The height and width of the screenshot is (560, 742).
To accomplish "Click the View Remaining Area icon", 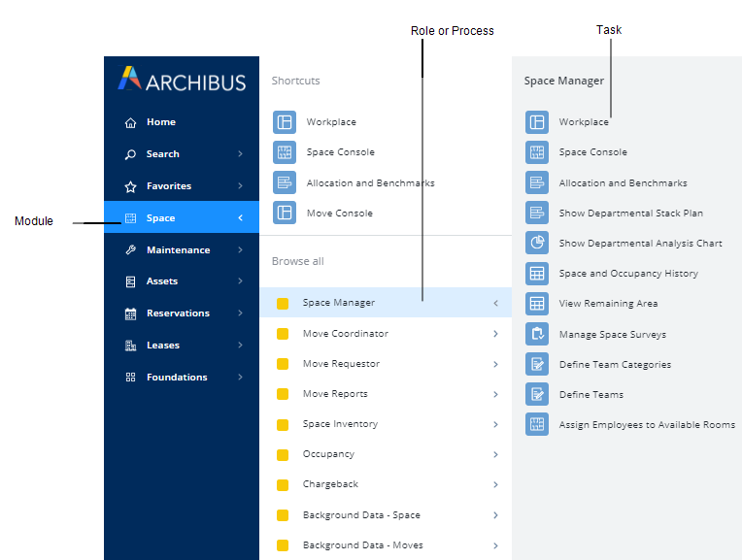I will [537, 303].
